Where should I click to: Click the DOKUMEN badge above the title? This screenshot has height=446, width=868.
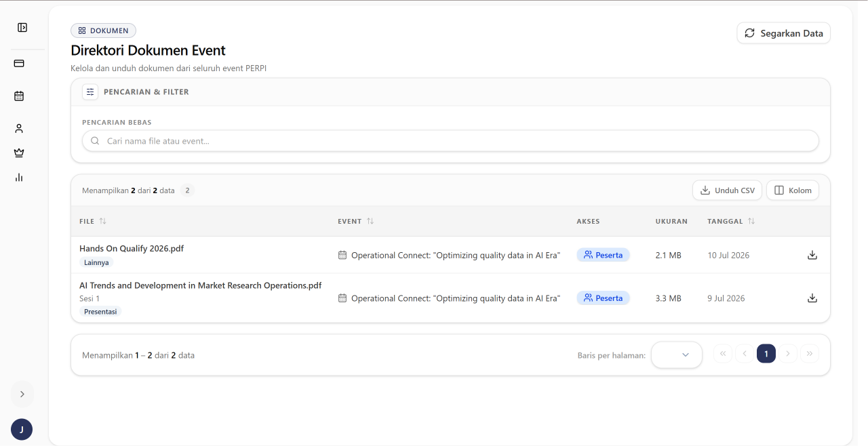[104, 31]
